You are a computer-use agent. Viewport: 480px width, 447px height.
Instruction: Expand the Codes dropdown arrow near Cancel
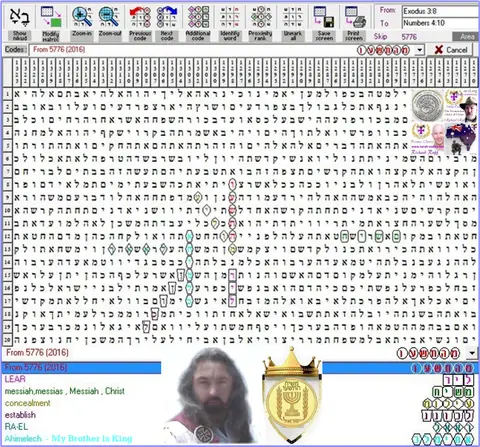[419, 50]
